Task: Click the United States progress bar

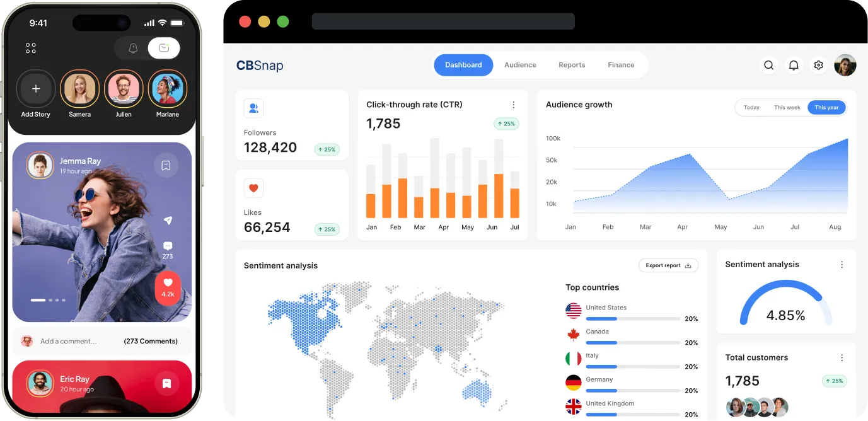Action: 633,318
